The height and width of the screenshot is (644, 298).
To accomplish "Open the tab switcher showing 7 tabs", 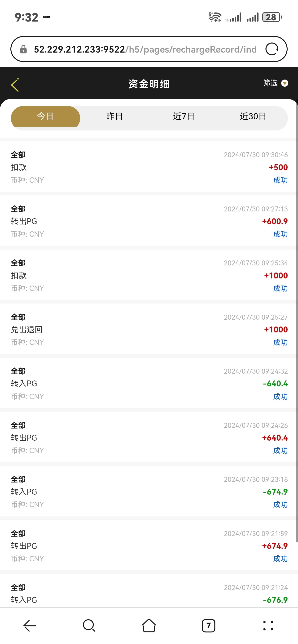I will click(x=208, y=626).
